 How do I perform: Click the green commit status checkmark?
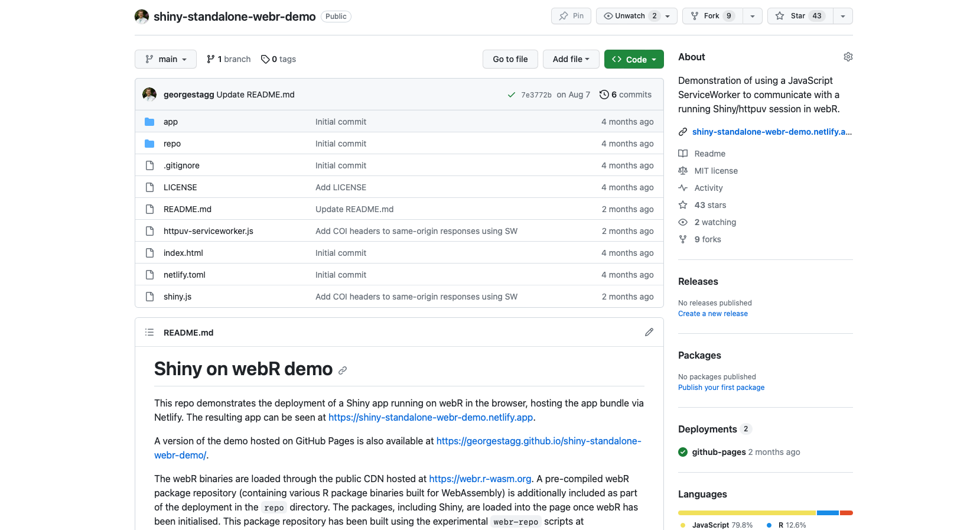pyautogui.click(x=512, y=95)
